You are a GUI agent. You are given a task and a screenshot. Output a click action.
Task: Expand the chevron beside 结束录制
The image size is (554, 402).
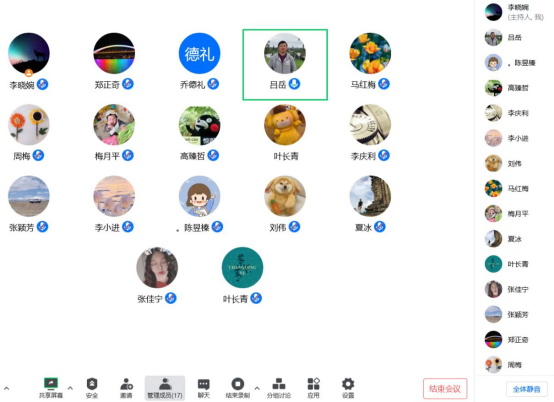click(x=257, y=388)
